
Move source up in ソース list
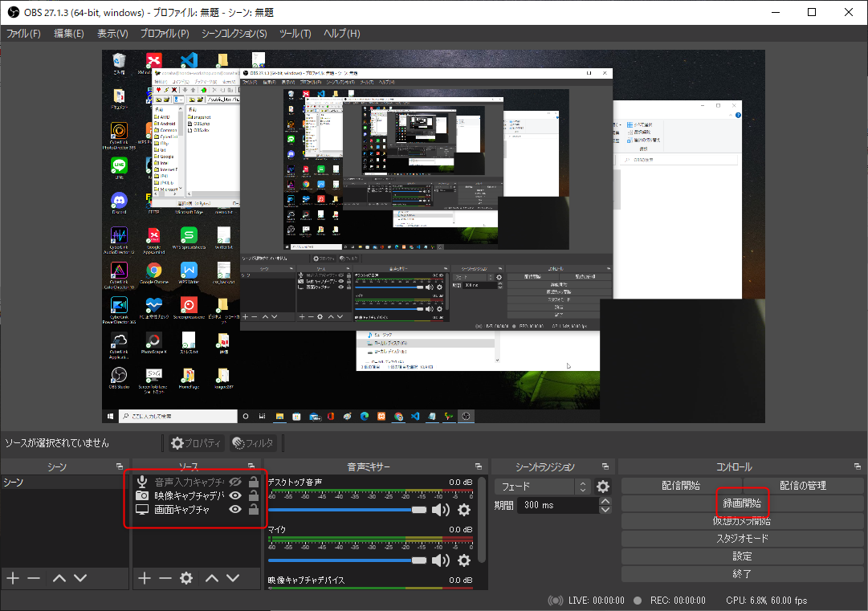coord(212,578)
